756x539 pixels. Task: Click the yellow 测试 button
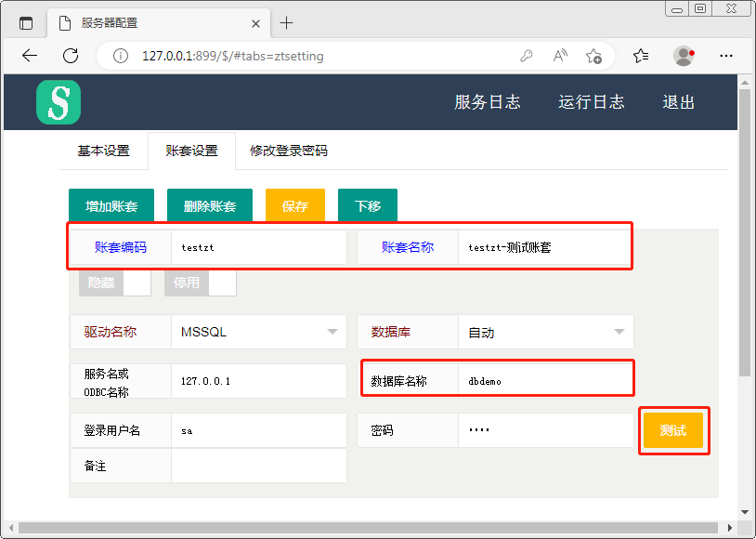[673, 430]
